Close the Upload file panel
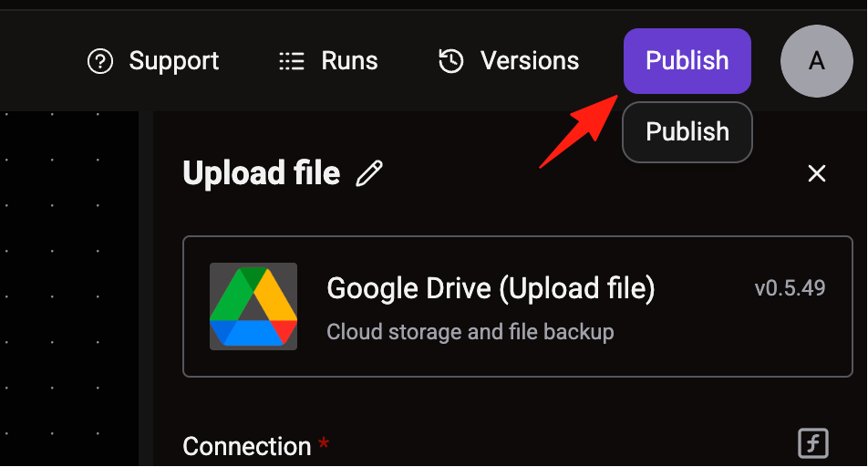The width and height of the screenshot is (868, 467). 817,173
